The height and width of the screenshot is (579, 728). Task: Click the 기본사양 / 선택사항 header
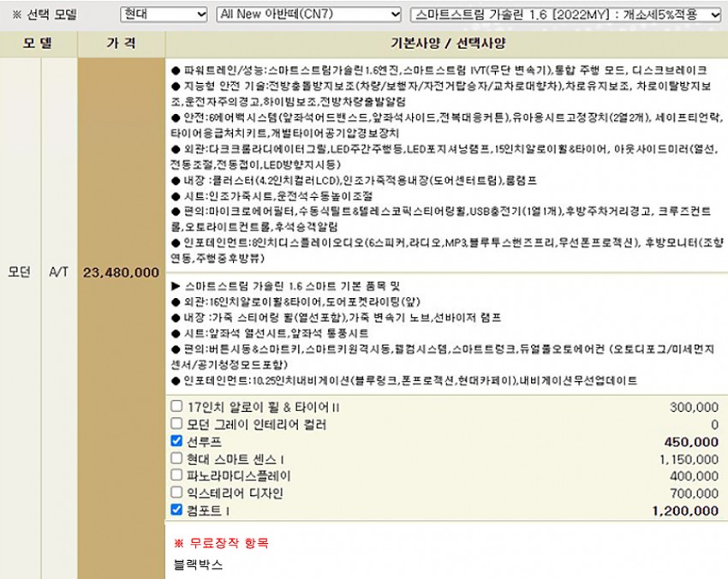pos(445,43)
